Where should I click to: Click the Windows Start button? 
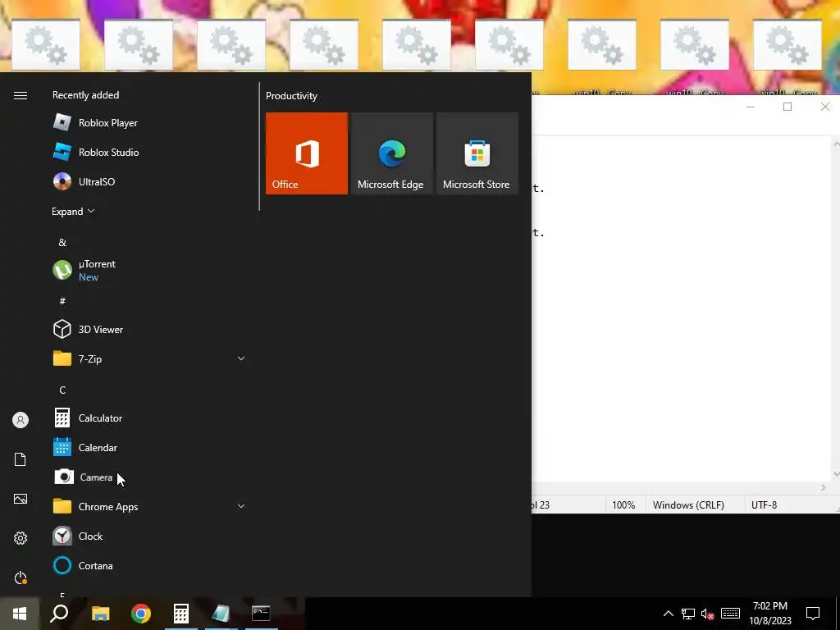pyautogui.click(x=20, y=614)
